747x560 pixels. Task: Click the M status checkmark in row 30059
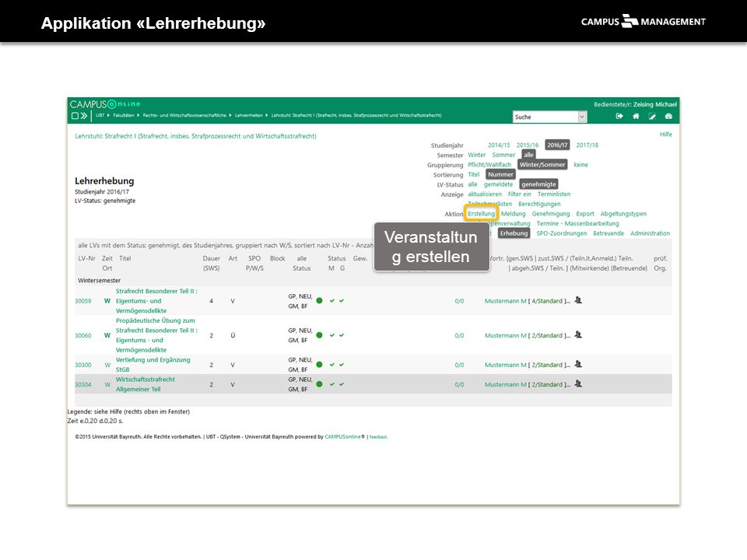coord(332,301)
